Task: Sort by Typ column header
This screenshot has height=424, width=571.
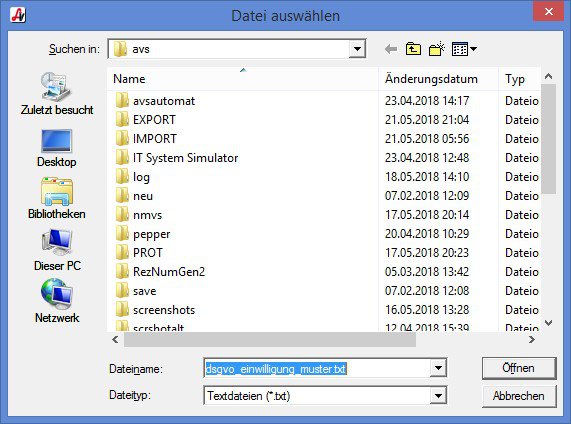Action: 520,79
